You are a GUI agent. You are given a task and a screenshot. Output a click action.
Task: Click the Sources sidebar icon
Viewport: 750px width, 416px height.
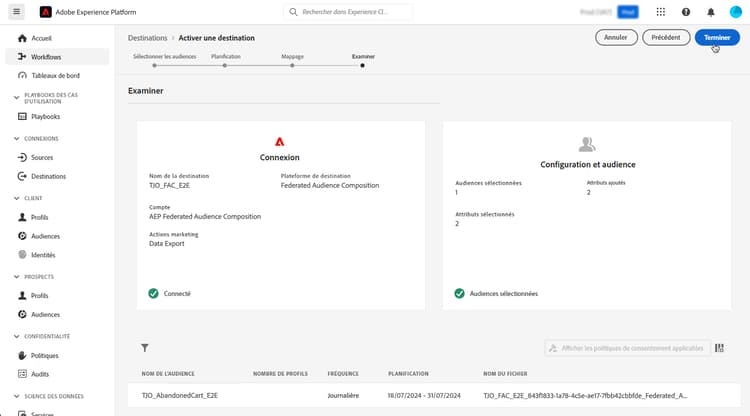(x=22, y=157)
